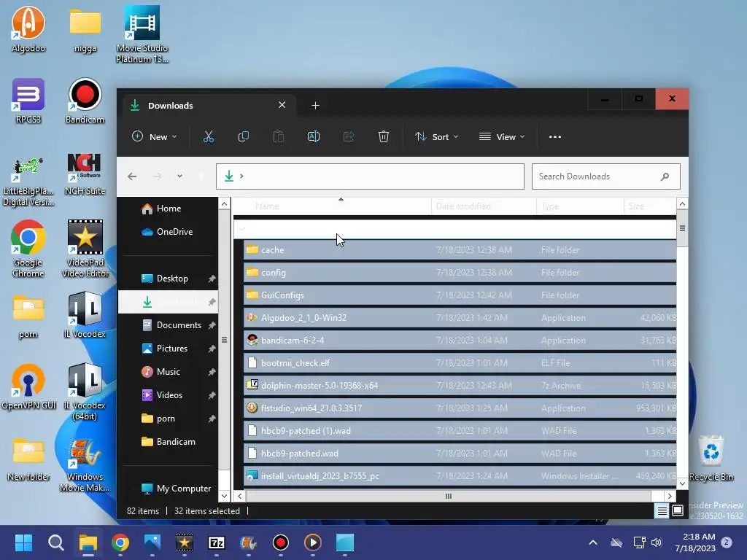Sort by the Size column header
This screenshot has width=747, height=560.
[650, 206]
